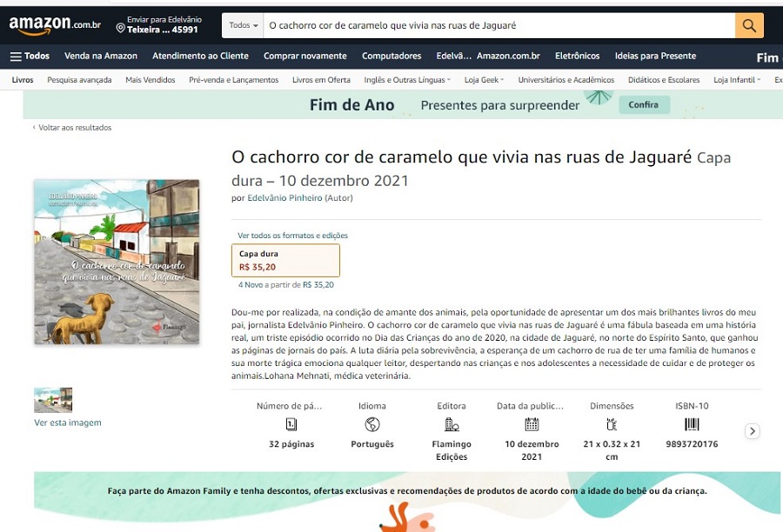Image resolution: width=783 pixels, height=532 pixels.
Task: Click the ISBN-10 barcode icon
Action: [692, 424]
